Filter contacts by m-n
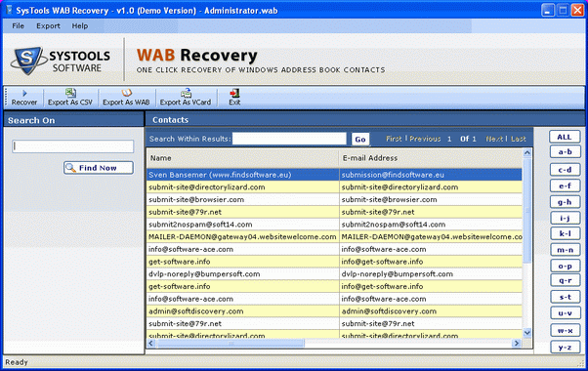The image size is (588, 371). click(x=566, y=250)
